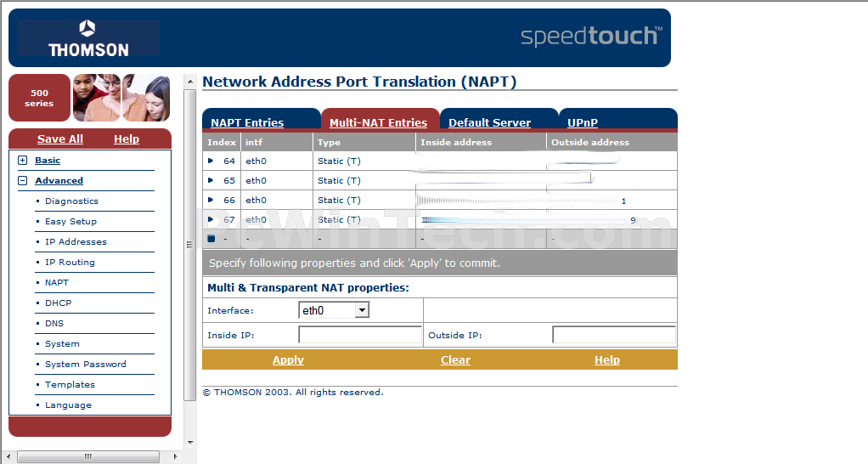Screen dimensions: 868x464
Task: Open NAPT in sidebar menu
Action: (x=56, y=282)
